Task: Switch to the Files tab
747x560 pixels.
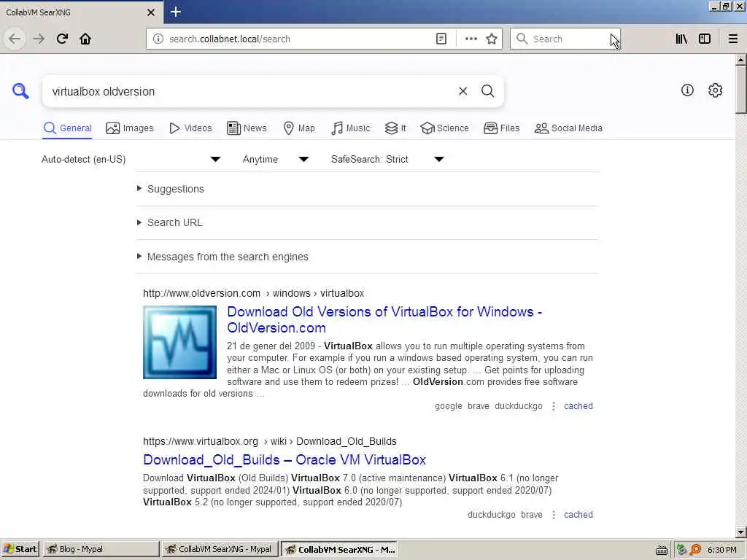Action: [501, 128]
